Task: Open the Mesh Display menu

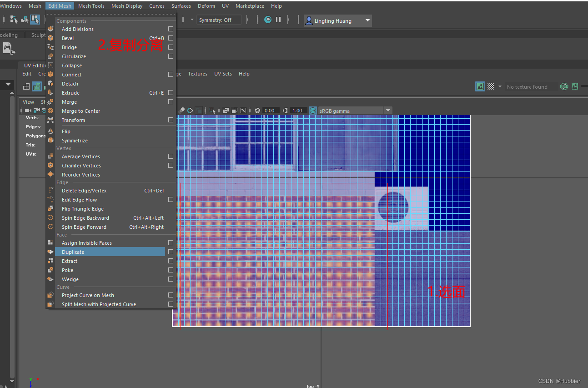Action: (x=126, y=5)
